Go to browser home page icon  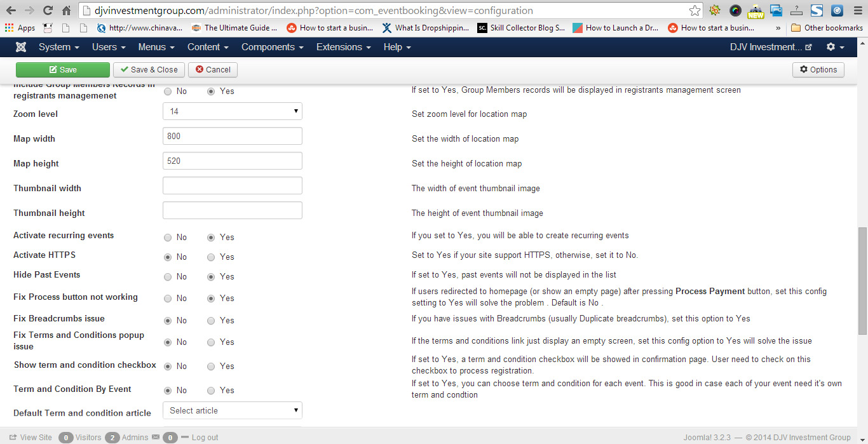pos(67,10)
